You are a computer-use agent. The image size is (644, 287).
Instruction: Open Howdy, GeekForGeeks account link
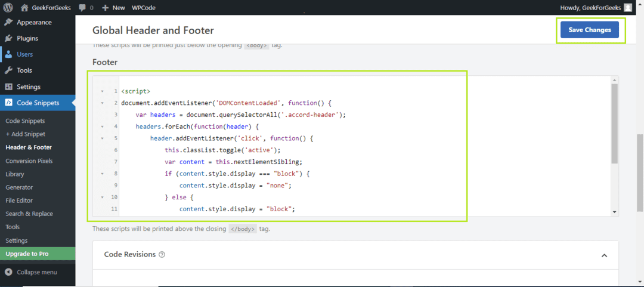590,7
